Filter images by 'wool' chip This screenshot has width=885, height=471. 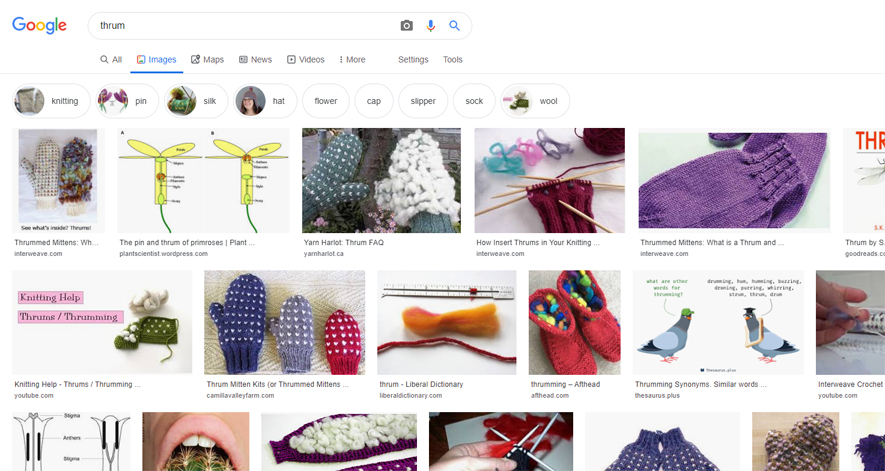(x=535, y=101)
